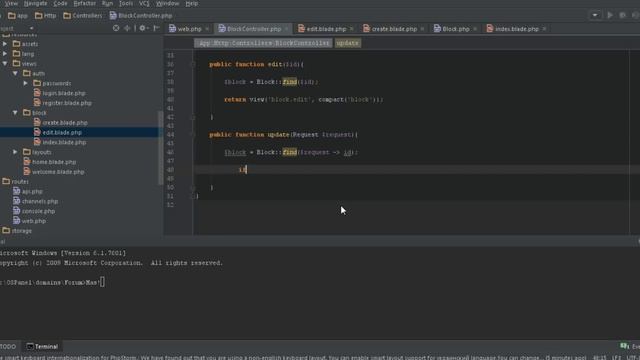
Task: Click the fold marker on line 44
Action: 193,134
